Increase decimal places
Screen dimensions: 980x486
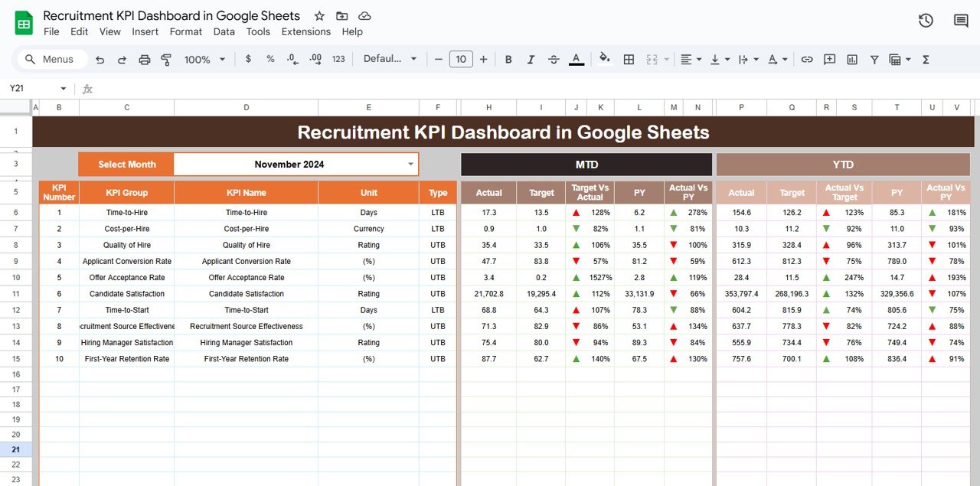click(x=315, y=59)
